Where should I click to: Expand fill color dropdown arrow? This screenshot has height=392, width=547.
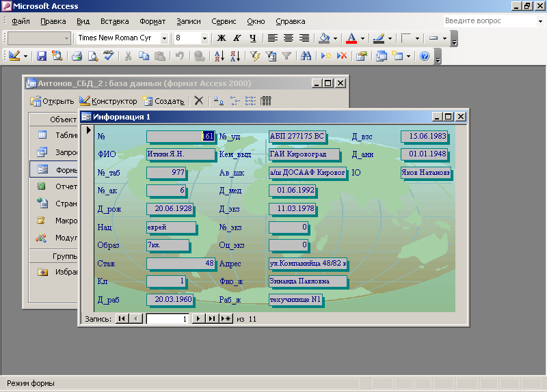pyautogui.click(x=335, y=38)
